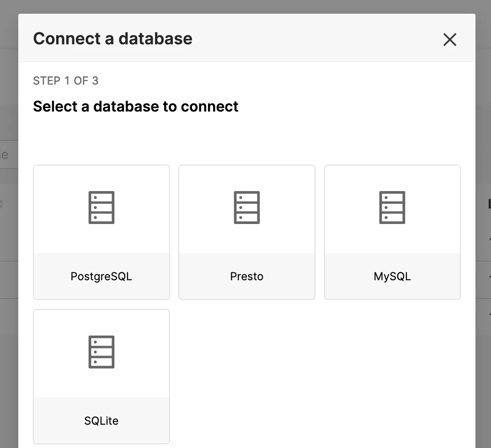Click the SQLite database server icon
Image resolution: width=491 pixels, height=448 pixels.
point(101,352)
